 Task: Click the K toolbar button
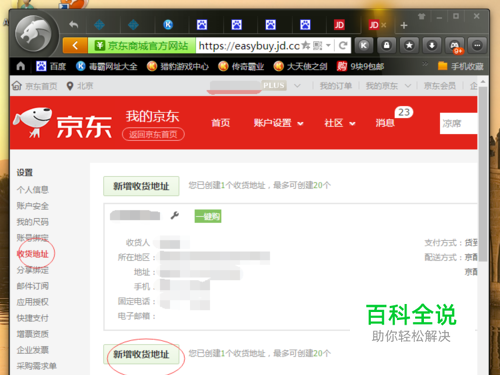[364, 45]
